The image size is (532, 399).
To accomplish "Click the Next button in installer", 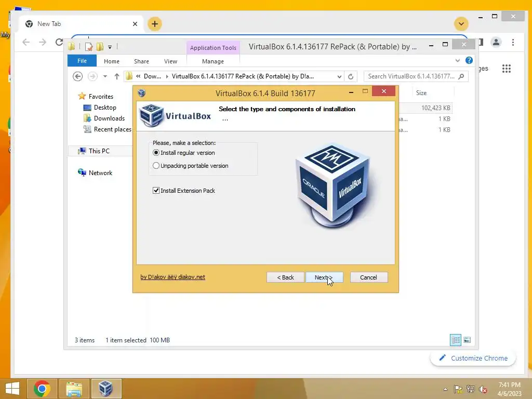I will tap(324, 277).
